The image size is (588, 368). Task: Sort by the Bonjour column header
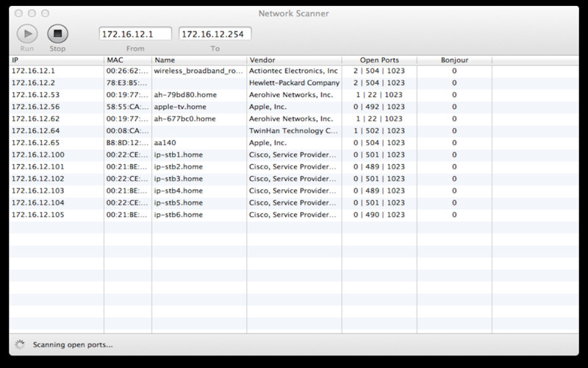(x=454, y=60)
